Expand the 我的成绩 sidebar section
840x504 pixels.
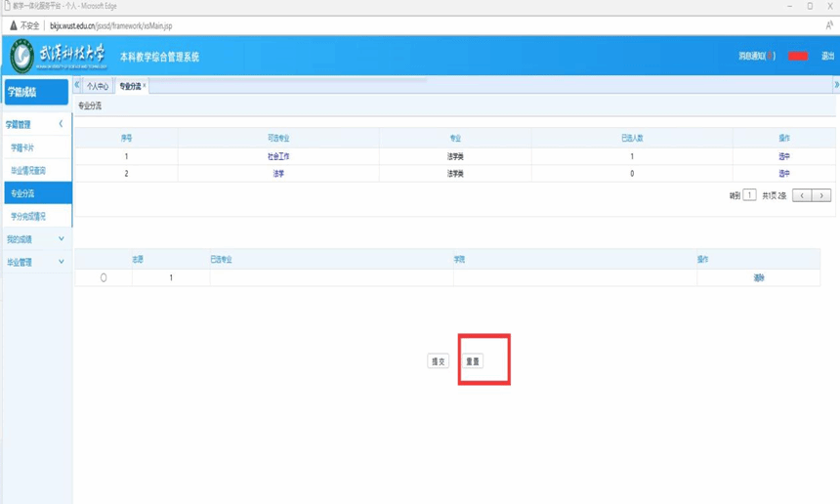click(x=61, y=239)
